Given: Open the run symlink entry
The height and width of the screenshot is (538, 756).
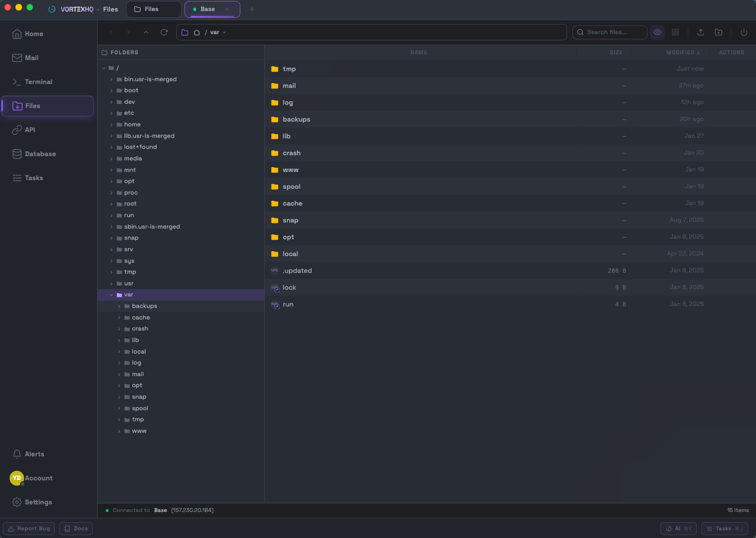Looking at the screenshot, I should [510, 304].
